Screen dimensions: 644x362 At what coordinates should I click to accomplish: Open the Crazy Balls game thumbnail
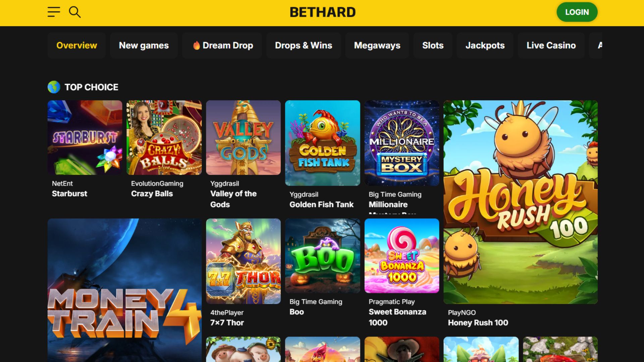coord(164,137)
